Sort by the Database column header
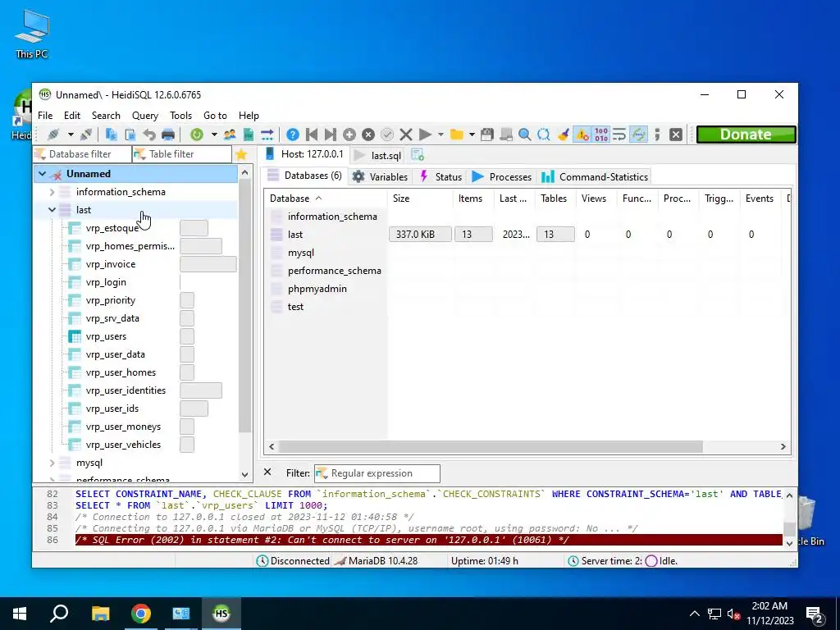 pos(325,199)
